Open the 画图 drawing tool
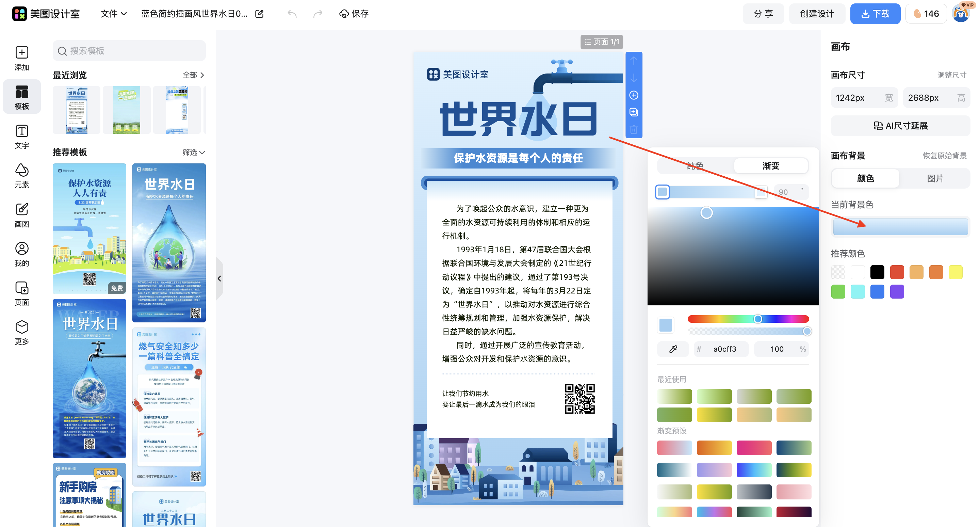 coord(22,215)
